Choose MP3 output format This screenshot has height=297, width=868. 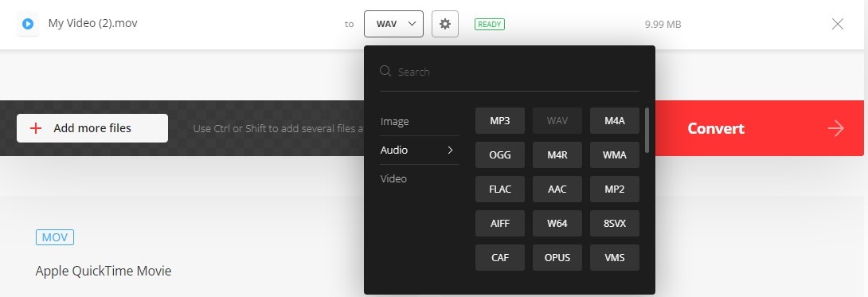[500, 120]
